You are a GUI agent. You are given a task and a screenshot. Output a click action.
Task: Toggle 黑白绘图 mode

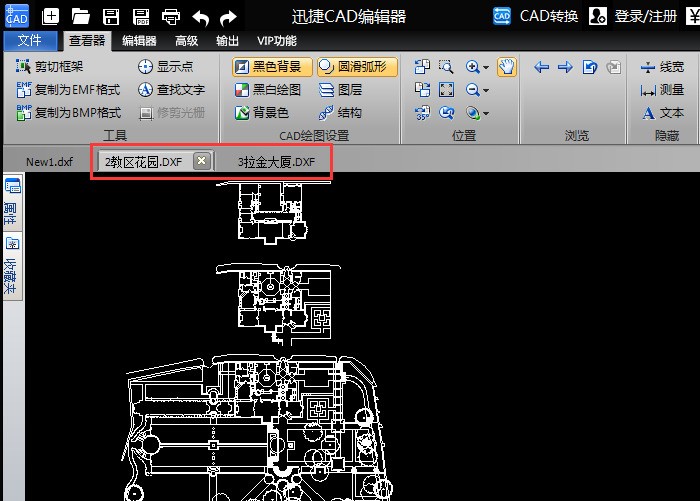pos(267,90)
